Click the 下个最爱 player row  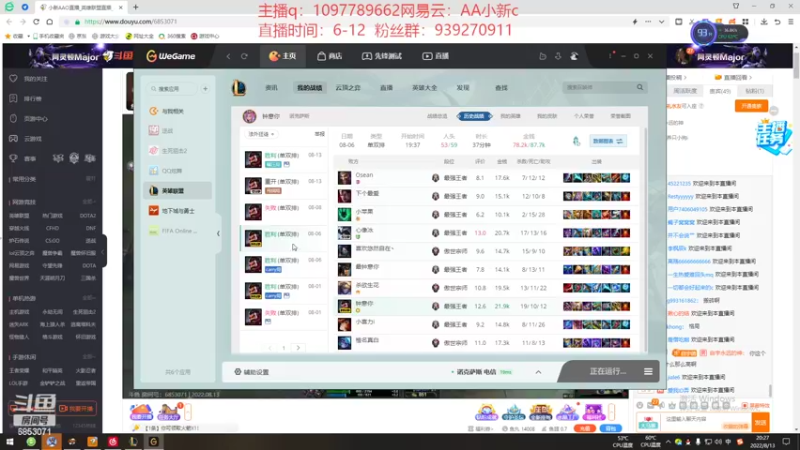(x=487, y=196)
